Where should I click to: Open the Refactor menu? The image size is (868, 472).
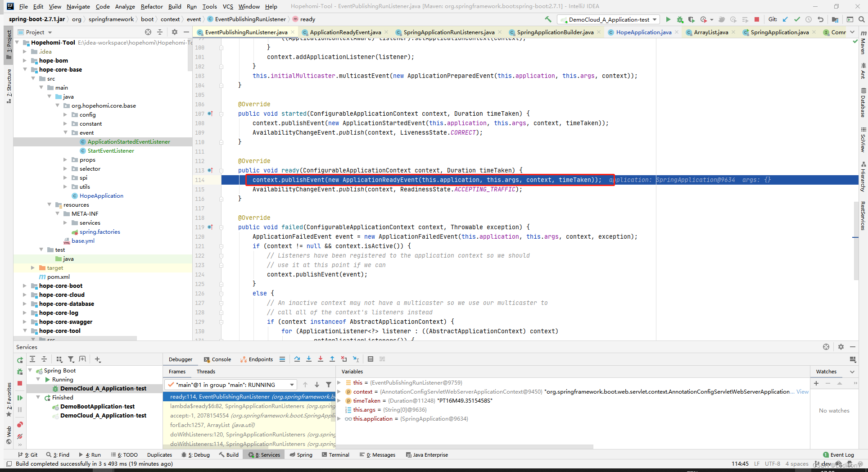(x=152, y=6)
